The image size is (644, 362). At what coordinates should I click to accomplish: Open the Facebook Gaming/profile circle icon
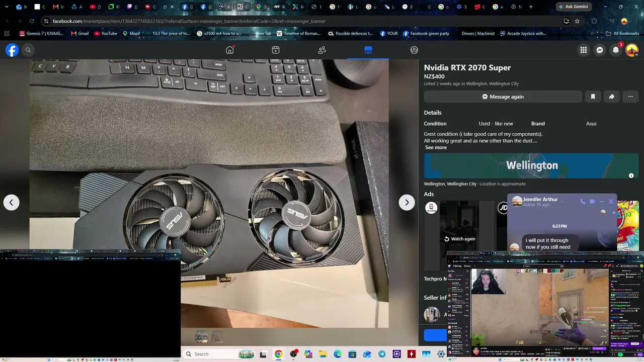pyautogui.click(x=414, y=50)
